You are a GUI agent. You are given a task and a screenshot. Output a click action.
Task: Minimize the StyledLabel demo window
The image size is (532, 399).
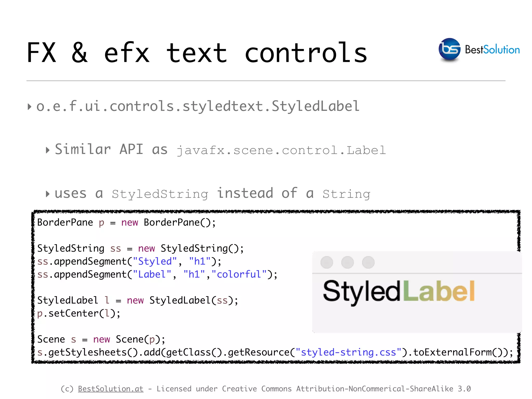(348, 262)
